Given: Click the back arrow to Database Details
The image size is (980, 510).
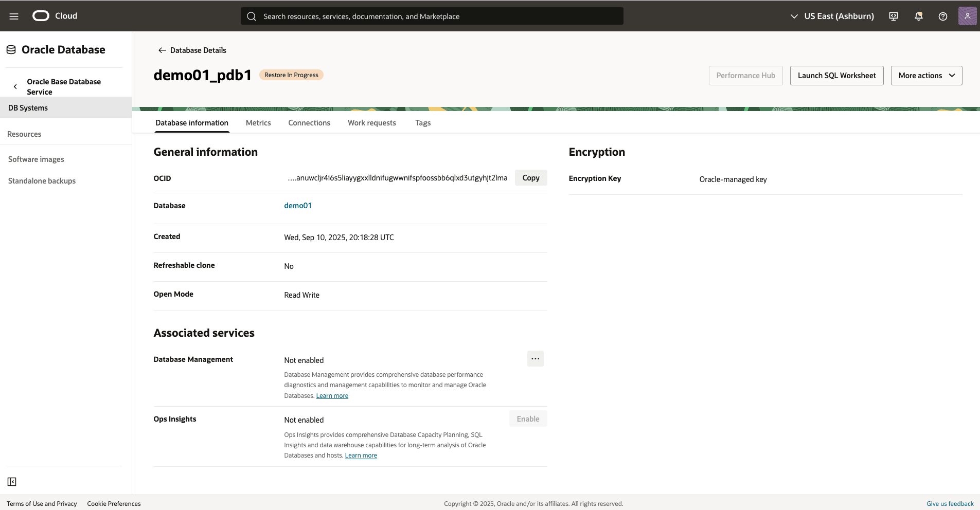Looking at the screenshot, I should 161,50.
